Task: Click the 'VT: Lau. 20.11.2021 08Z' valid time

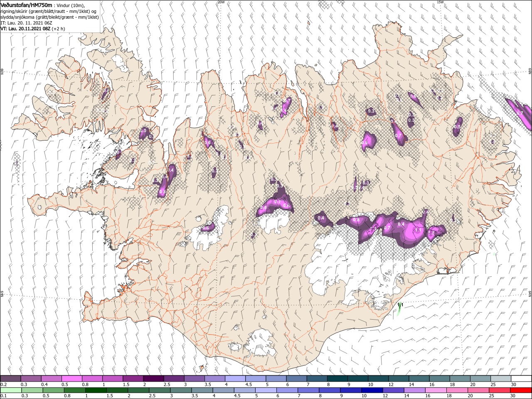Action: pyautogui.click(x=25, y=29)
